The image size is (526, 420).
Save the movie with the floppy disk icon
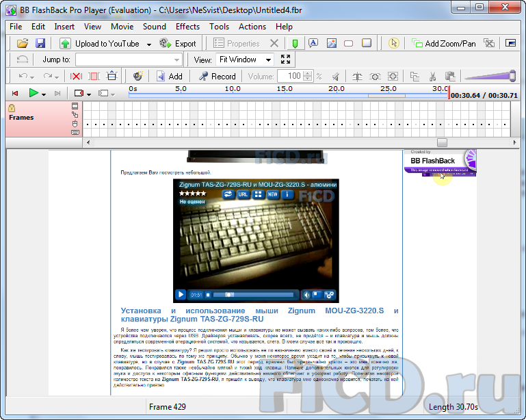40,43
